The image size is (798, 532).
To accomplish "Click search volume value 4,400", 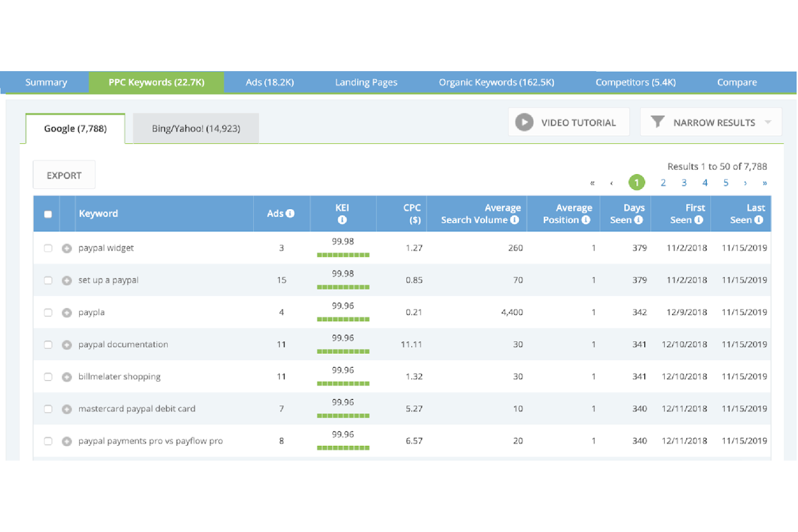I will coord(512,312).
